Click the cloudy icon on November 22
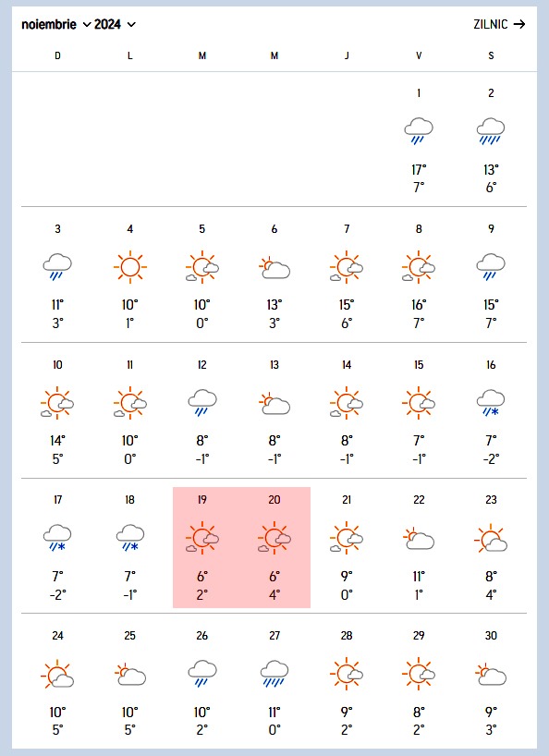Viewport: 549px width, 756px height. coord(419,539)
